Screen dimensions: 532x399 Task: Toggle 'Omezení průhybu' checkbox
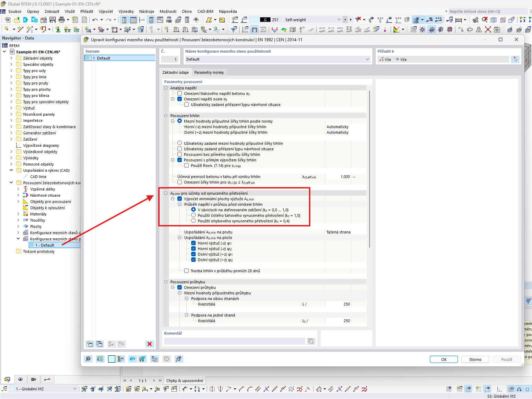point(179,287)
